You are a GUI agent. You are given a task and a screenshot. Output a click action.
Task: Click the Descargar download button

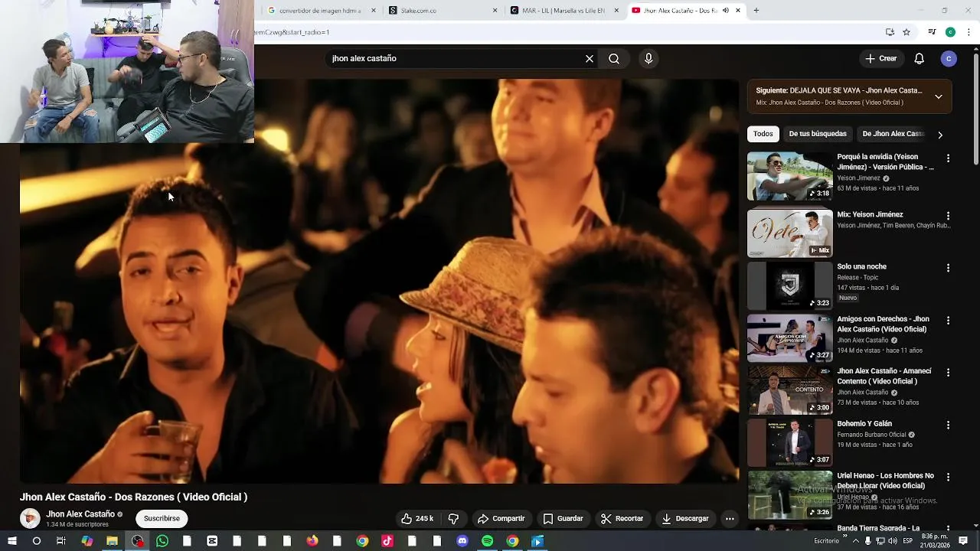[x=685, y=519]
